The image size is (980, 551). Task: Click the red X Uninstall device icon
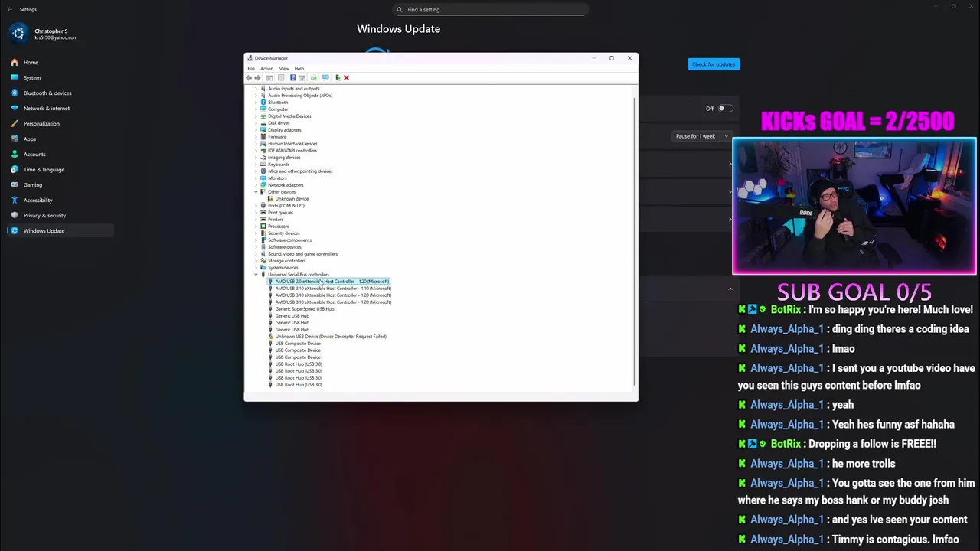tap(346, 77)
